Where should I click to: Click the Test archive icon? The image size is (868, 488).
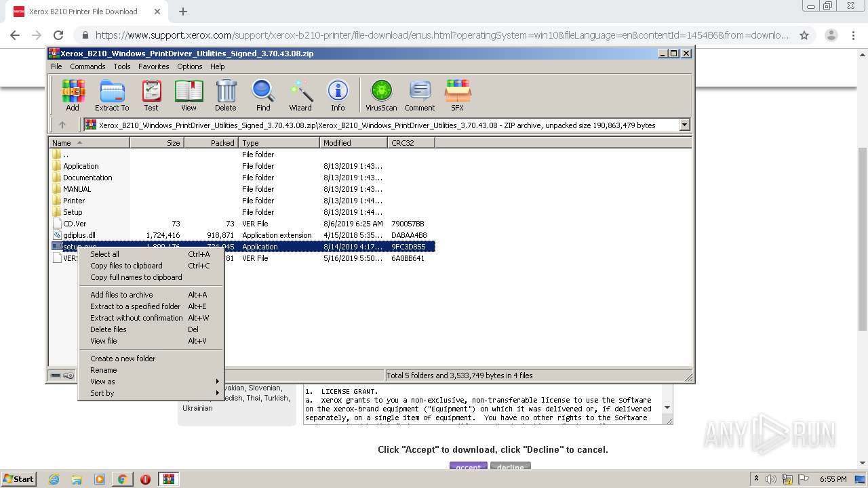point(151,95)
